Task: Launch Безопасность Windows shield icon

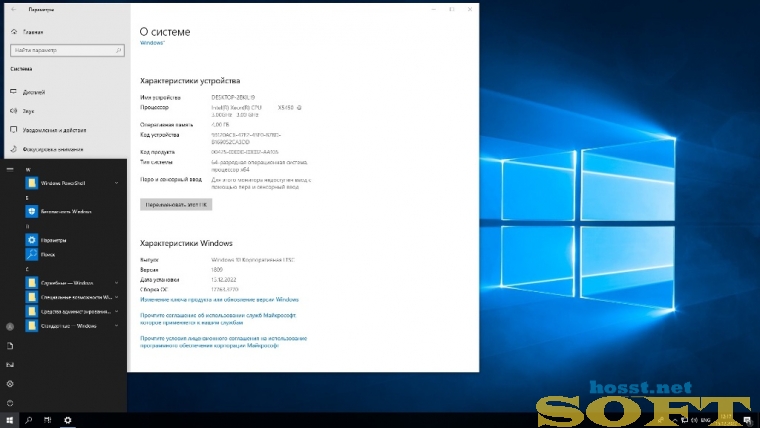Action: tap(32, 211)
